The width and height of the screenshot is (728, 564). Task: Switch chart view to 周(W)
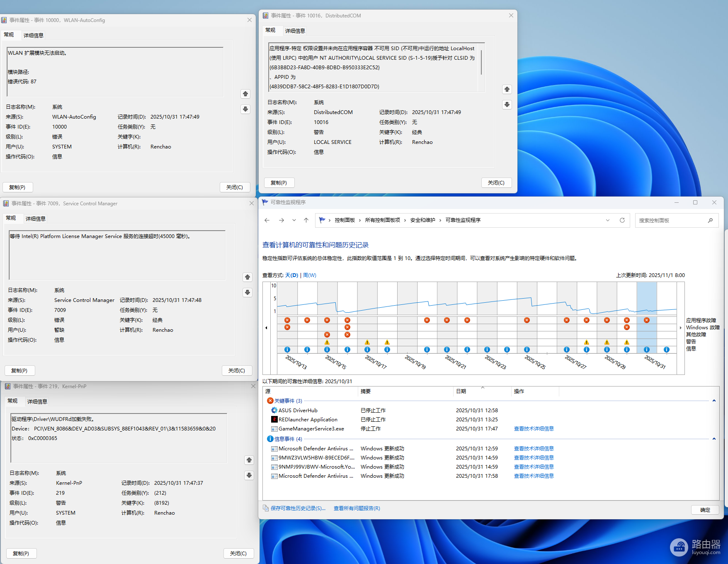click(310, 275)
